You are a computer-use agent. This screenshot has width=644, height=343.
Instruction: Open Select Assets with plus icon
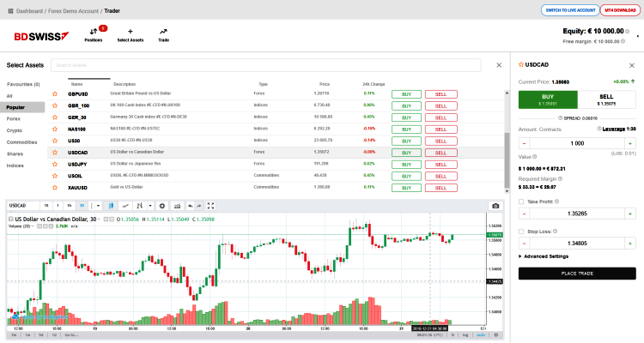[x=131, y=32]
